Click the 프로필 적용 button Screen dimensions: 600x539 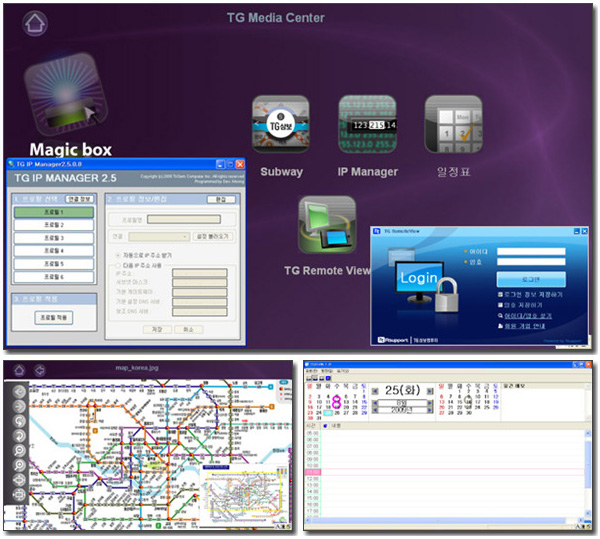(54, 318)
